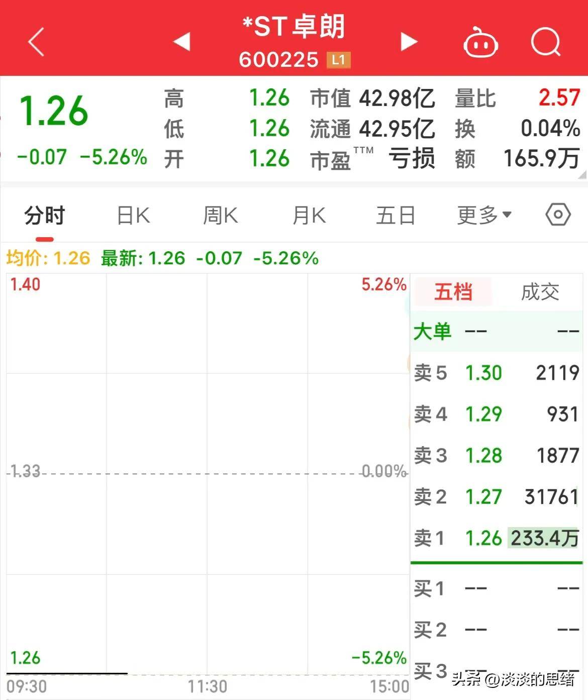Go to next stock with right triangle
Viewport: 588px width, 700px height.
tap(409, 42)
